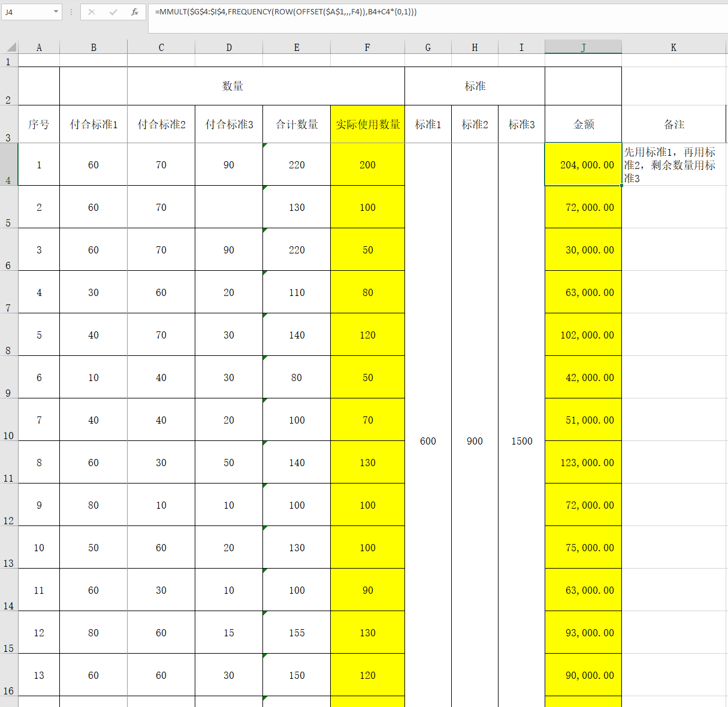
Task: Click total quantity cell 150
Action: tap(297, 675)
